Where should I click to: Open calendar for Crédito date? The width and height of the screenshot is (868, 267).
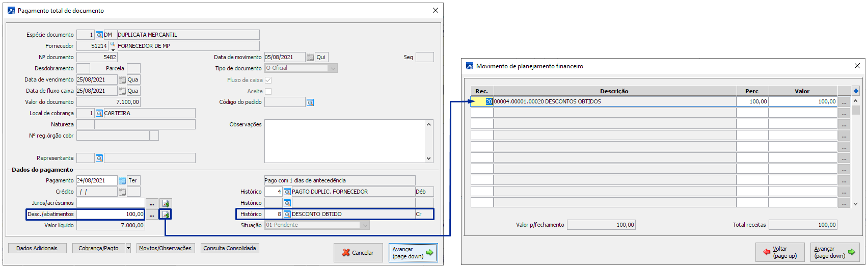pos(122,192)
